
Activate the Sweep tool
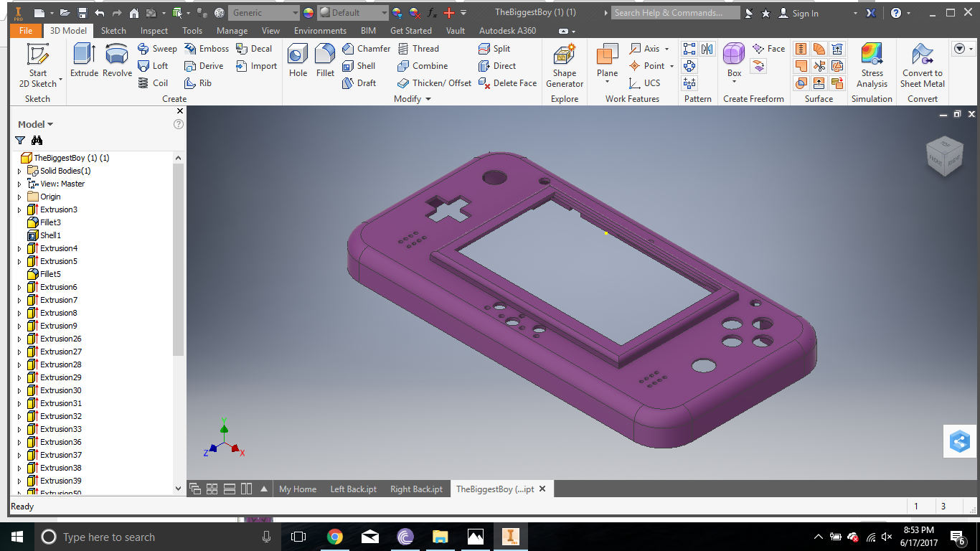pos(157,49)
